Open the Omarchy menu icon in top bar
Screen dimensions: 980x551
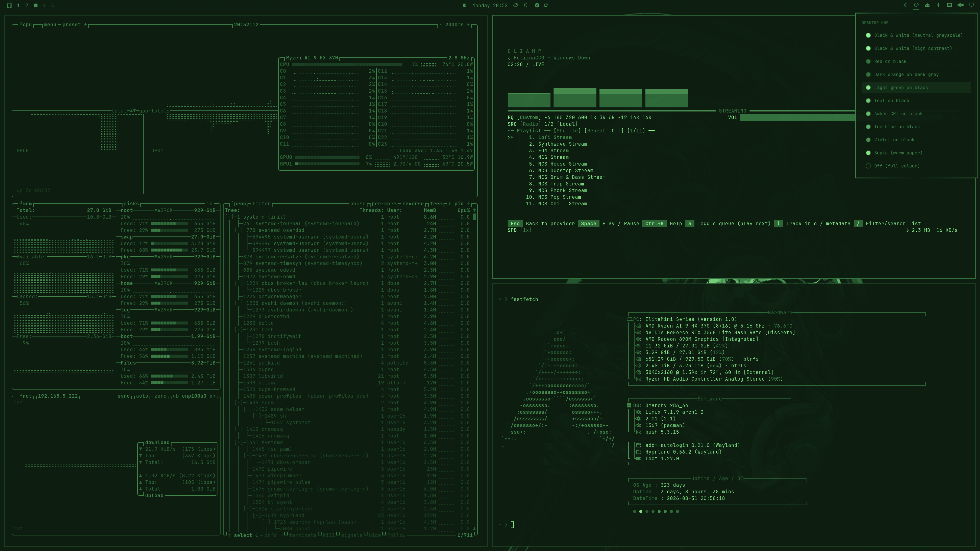coord(9,5)
